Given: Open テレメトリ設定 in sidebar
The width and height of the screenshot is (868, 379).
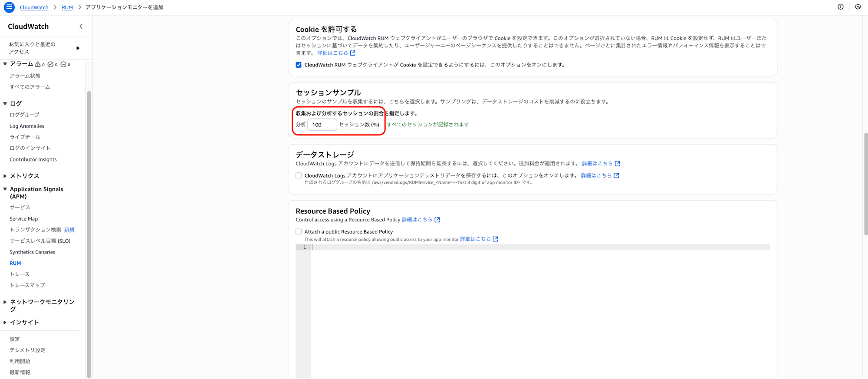Looking at the screenshot, I should click(27, 350).
